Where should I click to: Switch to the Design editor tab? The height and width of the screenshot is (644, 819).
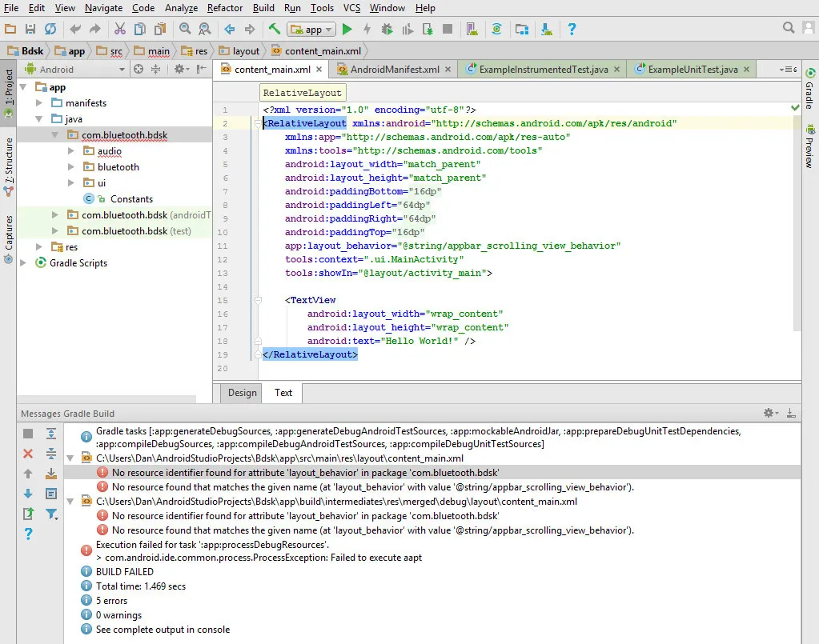(242, 393)
